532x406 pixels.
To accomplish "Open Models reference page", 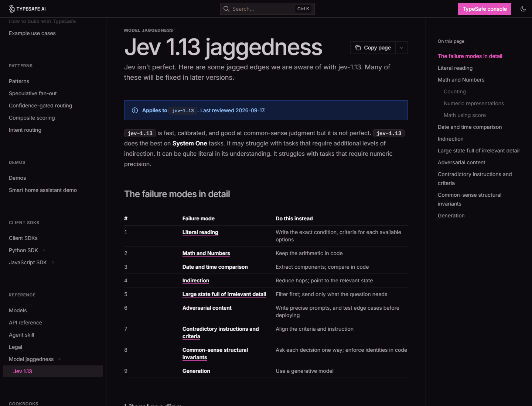I will click(x=18, y=310).
